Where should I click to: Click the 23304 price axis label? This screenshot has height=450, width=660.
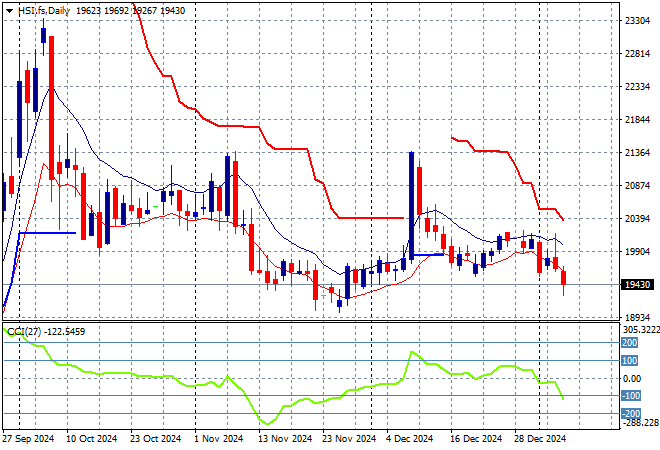point(638,20)
